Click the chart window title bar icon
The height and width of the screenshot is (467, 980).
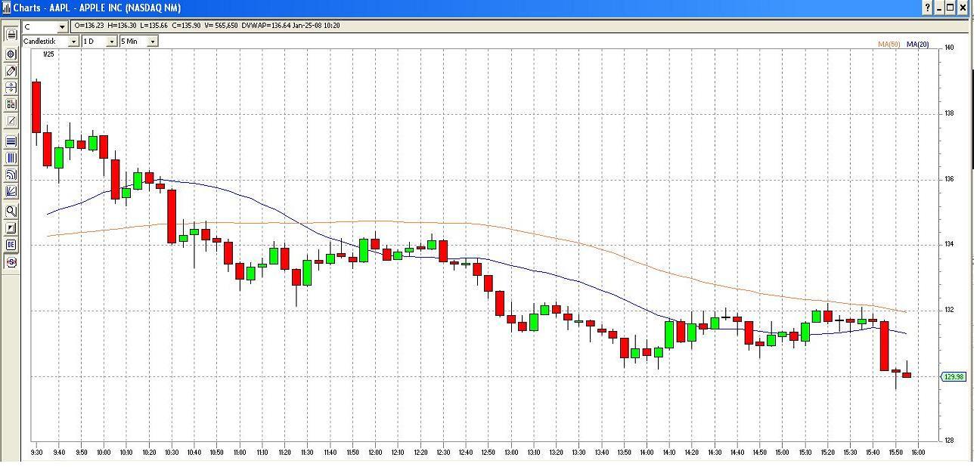pyautogui.click(x=7, y=8)
